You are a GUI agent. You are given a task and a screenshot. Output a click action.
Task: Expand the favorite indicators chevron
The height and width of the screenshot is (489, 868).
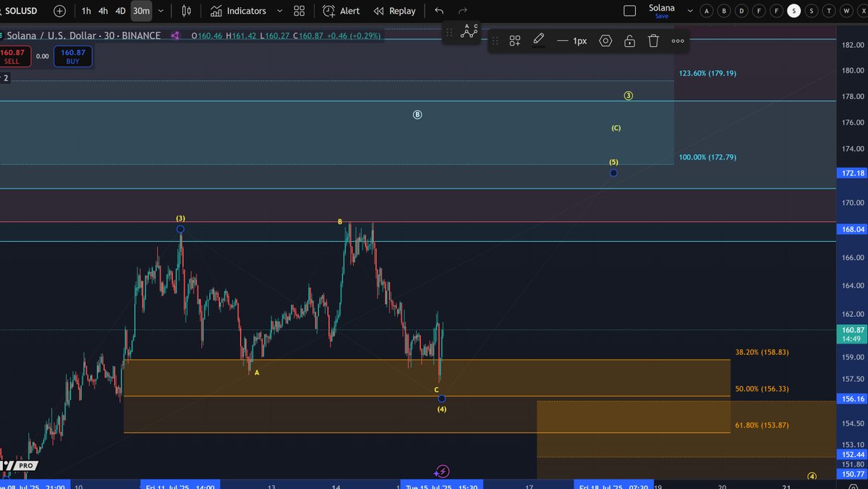click(279, 11)
